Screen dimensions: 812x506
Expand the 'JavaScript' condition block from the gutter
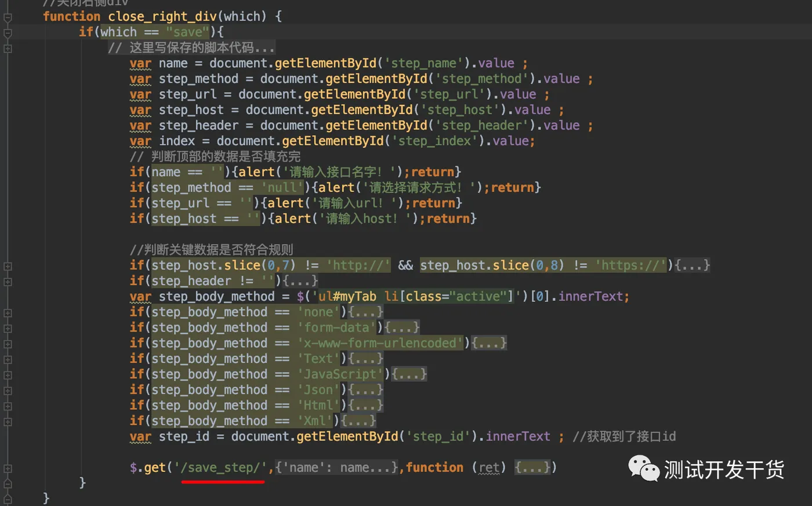[x=8, y=376]
